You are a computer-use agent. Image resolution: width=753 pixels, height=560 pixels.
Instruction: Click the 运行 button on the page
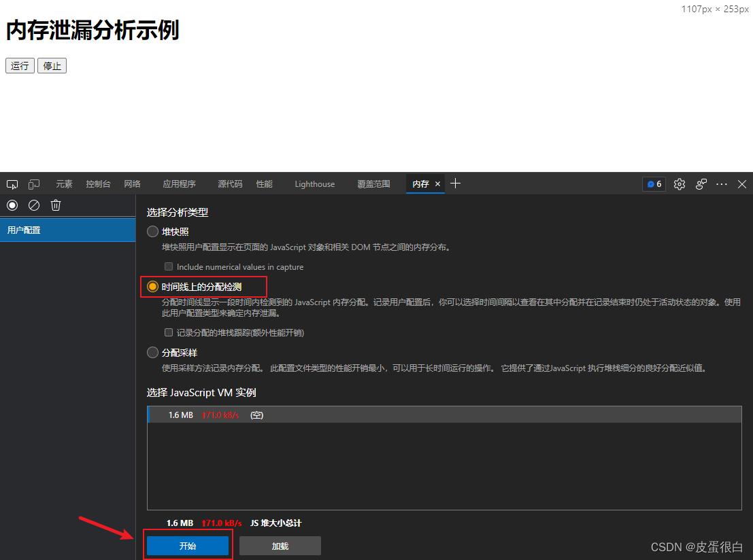[x=20, y=66]
